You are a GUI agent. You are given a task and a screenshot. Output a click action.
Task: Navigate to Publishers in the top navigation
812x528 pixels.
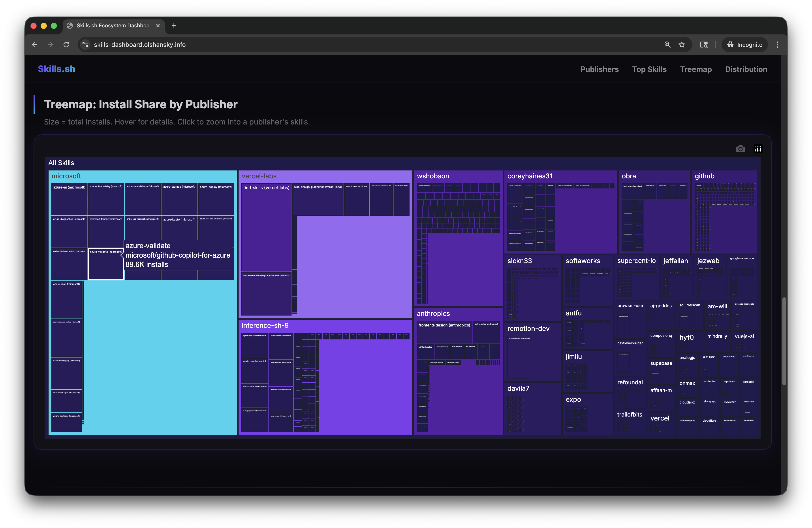click(x=600, y=69)
